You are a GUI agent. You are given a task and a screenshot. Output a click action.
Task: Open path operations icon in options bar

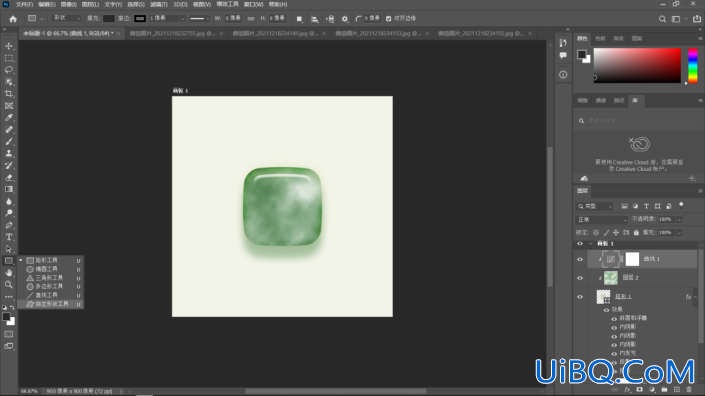299,19
